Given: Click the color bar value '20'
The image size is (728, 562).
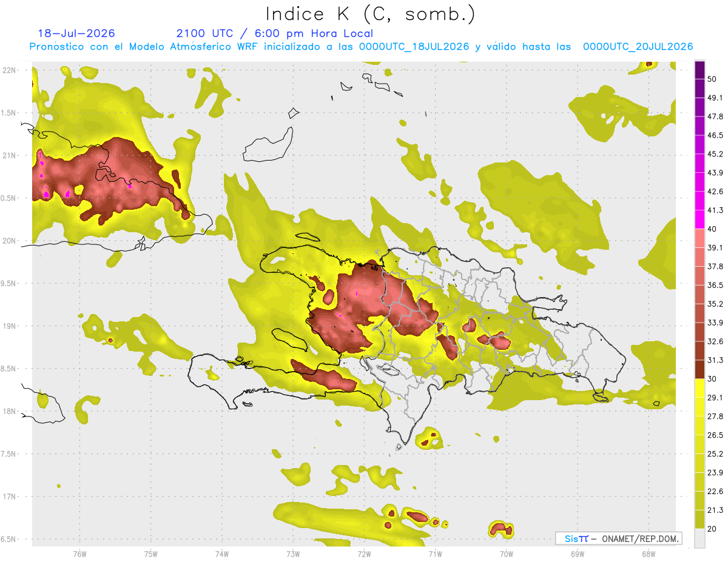Looking at the screenshot, I should (713, 529).
